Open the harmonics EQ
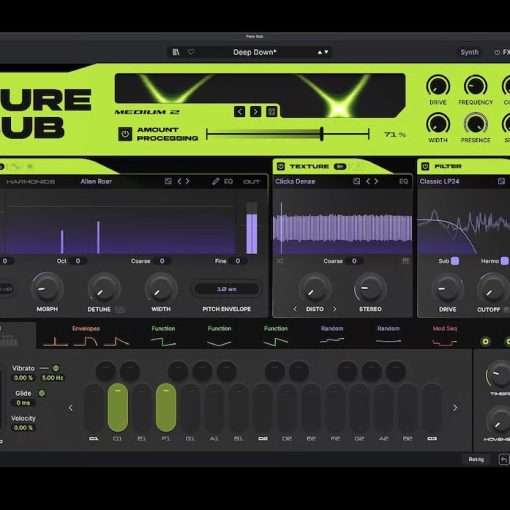 228,181
